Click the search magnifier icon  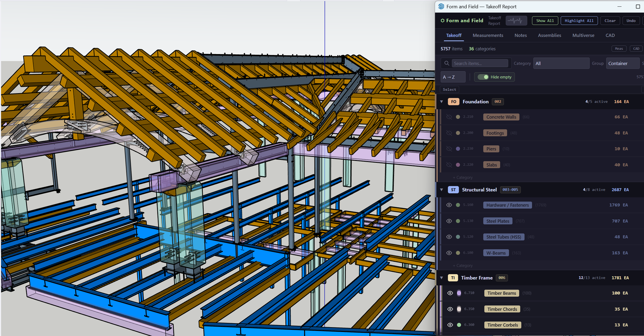447,63
